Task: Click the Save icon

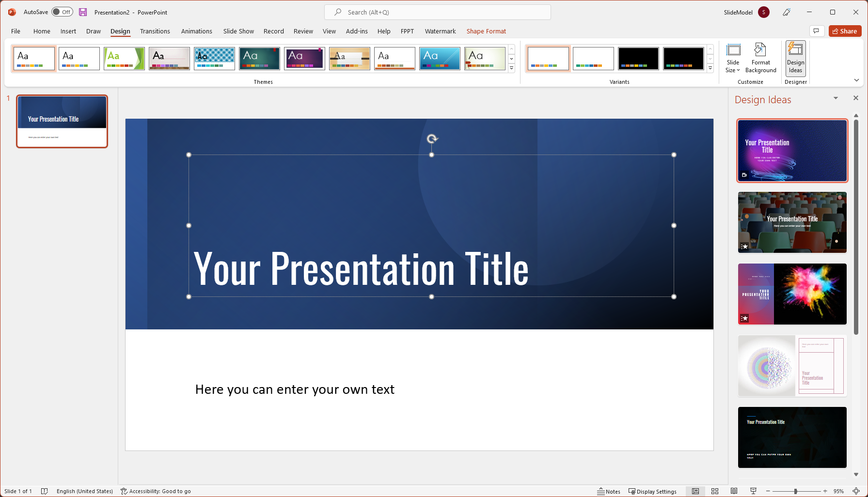Action: coord(82,12)
